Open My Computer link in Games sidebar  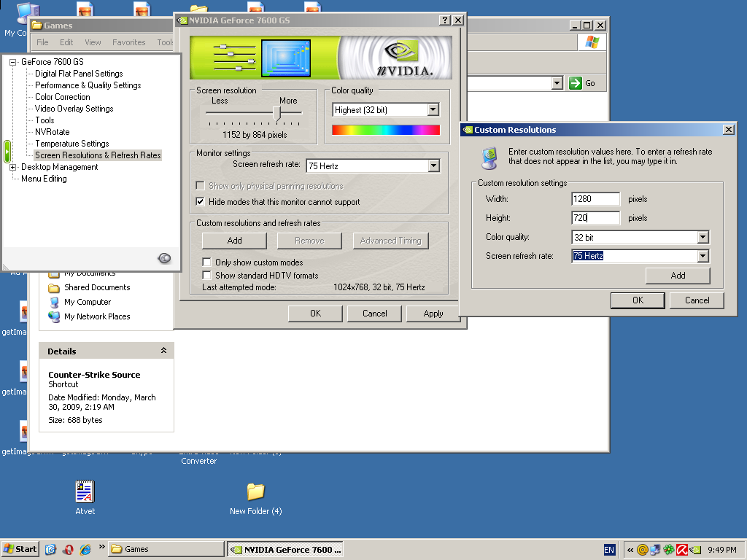tap(88, 302)
